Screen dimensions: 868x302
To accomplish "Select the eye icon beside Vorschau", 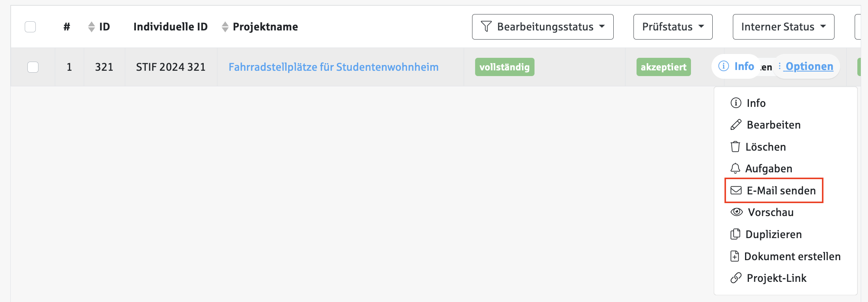I will (736, 212).
